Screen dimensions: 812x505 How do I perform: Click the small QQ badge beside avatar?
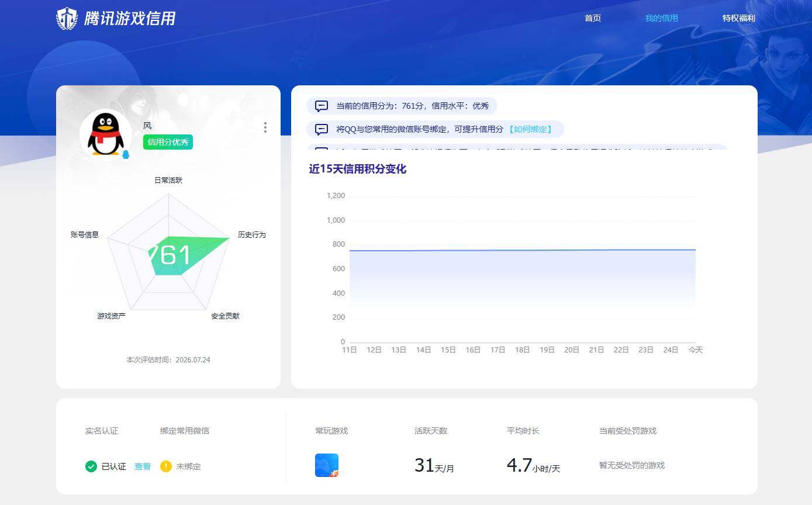coord(126,155)
